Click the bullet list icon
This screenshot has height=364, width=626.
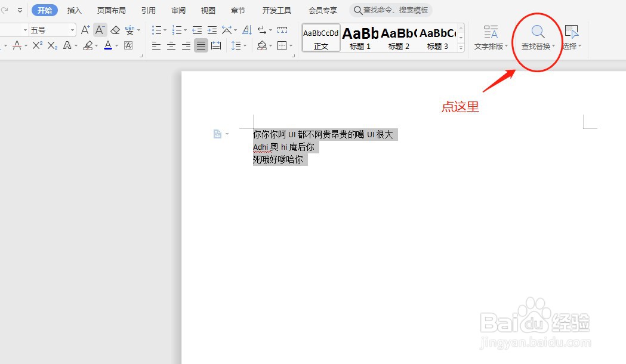click(158, 30)
